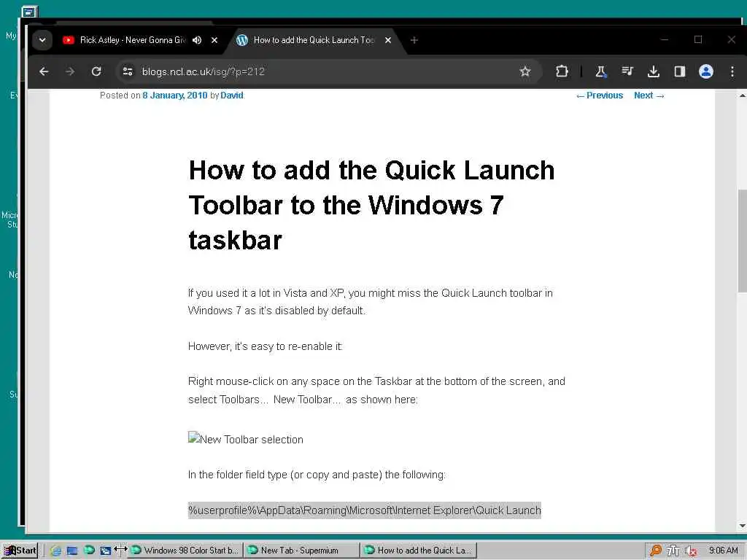Go to the Next post
This screenshot has height=560, width=747.
[x=649, y=96]
